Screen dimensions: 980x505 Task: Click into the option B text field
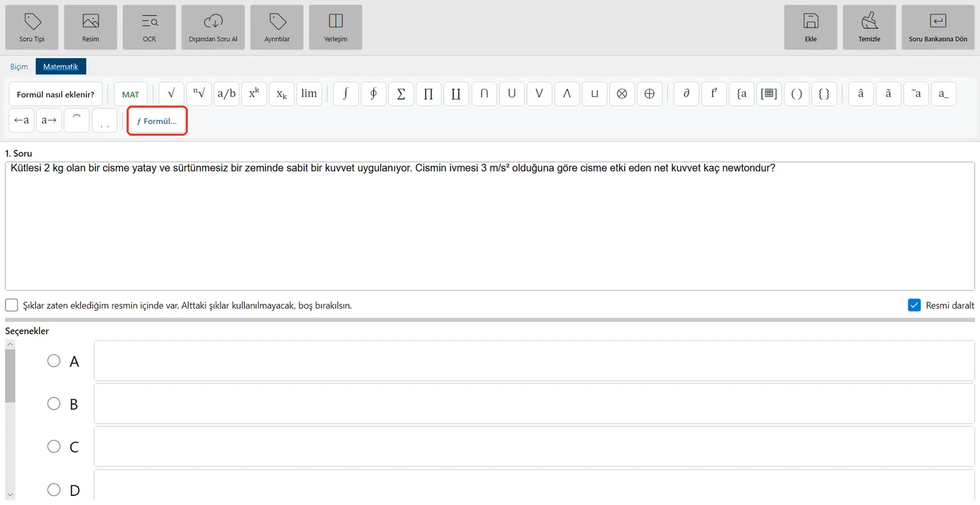click(533, 403)
